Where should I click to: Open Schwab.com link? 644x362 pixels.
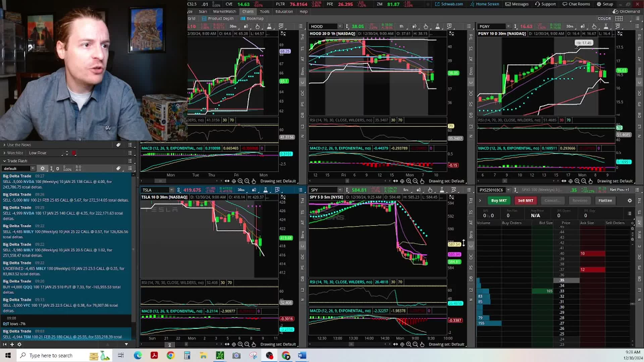[449, 4]
